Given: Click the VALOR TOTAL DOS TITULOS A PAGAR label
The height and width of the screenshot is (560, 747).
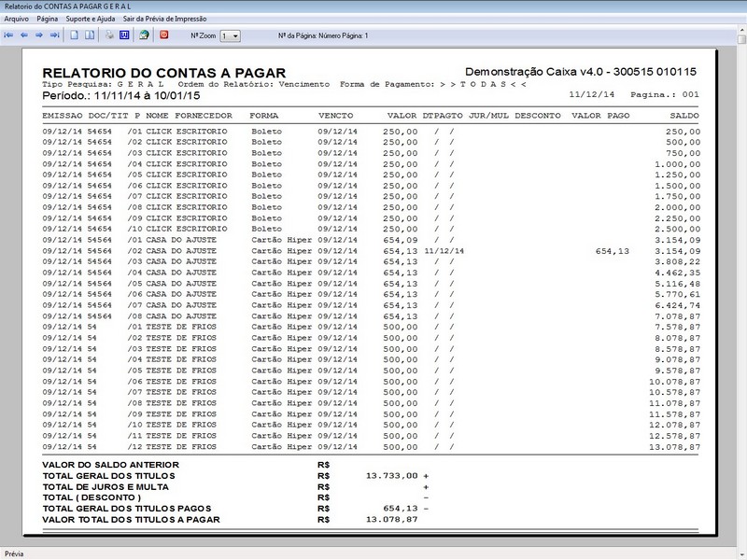Looking at the screenshot, I should point(131,520).
